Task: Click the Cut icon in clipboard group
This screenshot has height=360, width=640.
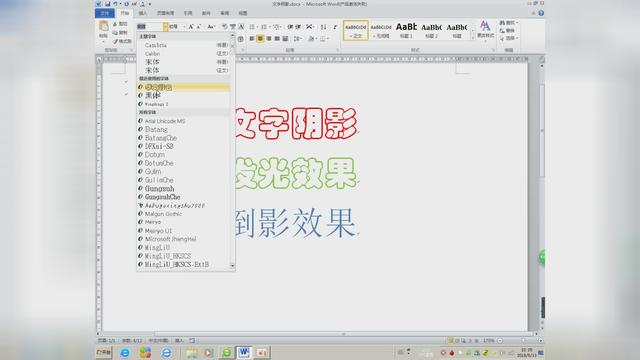Action: [x=120, y=24]
